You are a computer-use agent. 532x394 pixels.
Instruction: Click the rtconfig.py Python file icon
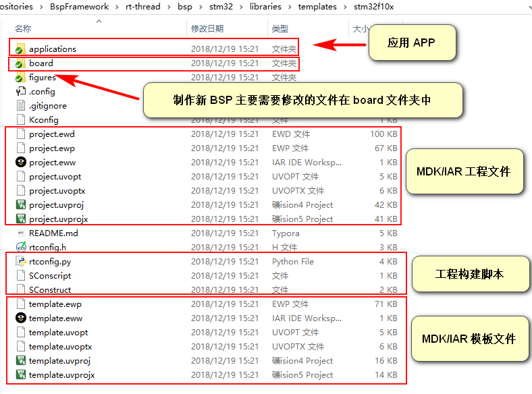(20, 262)
